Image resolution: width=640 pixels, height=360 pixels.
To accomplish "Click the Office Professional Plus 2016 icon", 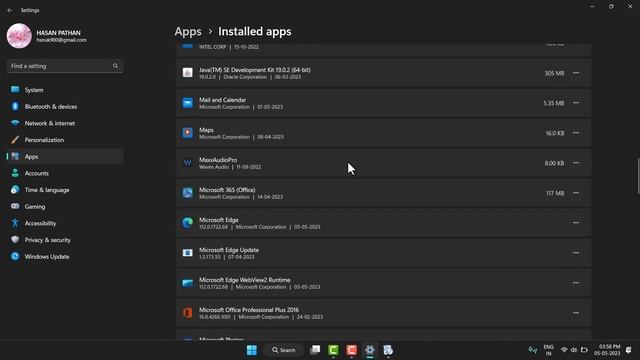I will click(187, 313).
